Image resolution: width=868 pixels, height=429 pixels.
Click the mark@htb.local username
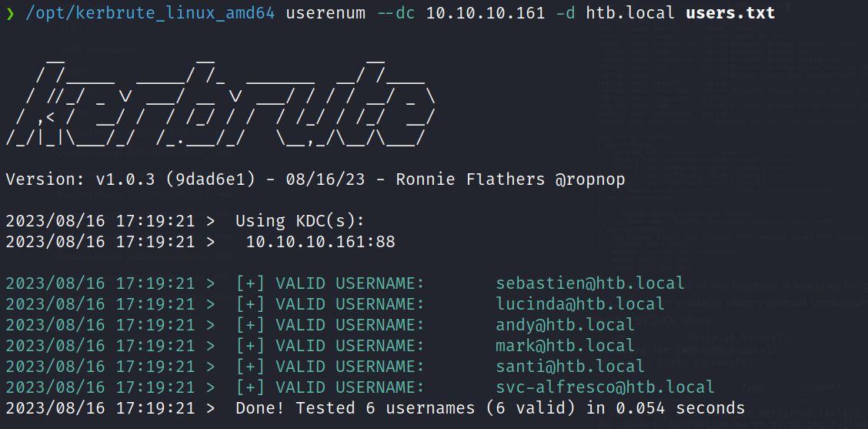pyautogui.click(x=565, y=346)
